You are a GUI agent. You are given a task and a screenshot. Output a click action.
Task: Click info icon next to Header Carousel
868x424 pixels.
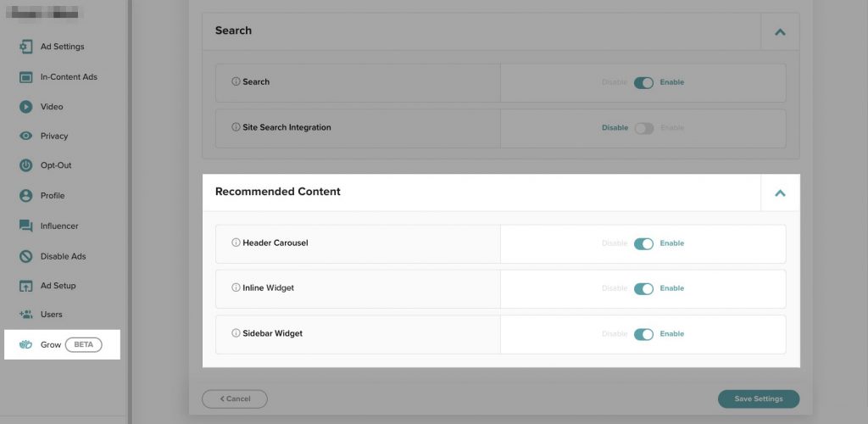(x=236, y=243)
